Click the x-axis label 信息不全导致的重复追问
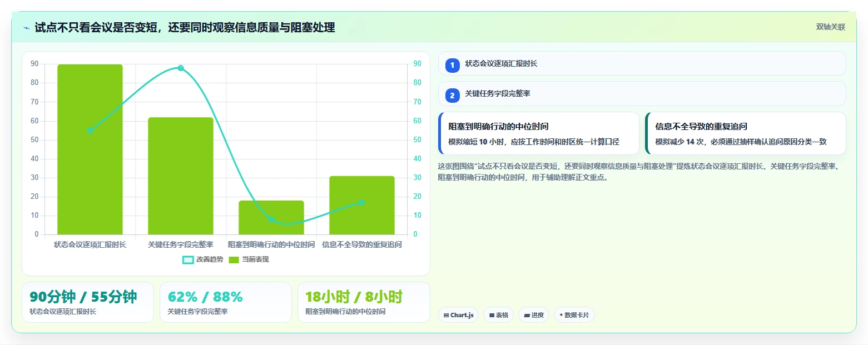The height and width of the screenshot is (345, 868). coord(362,244)
